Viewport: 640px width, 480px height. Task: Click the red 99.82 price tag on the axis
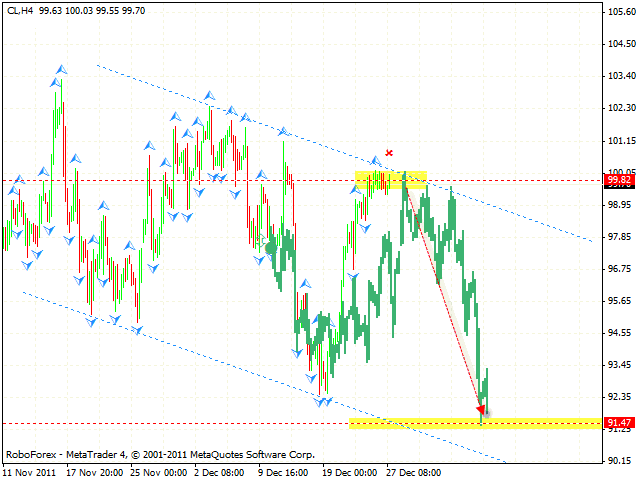click(x=617, y=181)
